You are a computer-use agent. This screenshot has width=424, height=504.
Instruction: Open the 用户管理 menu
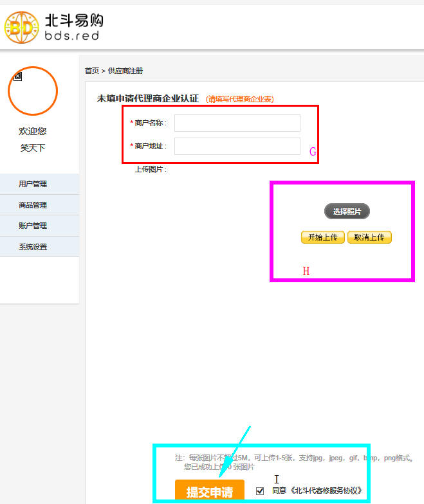tap(33, 184)
